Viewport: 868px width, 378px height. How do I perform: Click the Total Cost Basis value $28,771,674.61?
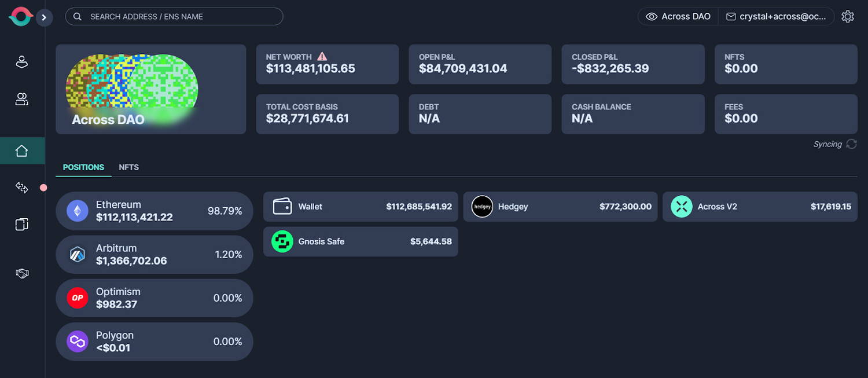tap(308, 119)
